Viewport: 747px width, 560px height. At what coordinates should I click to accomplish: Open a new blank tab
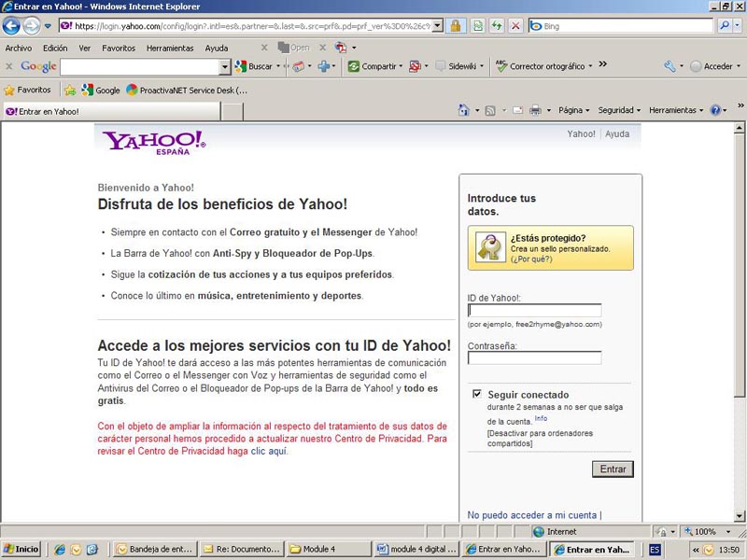233,112
